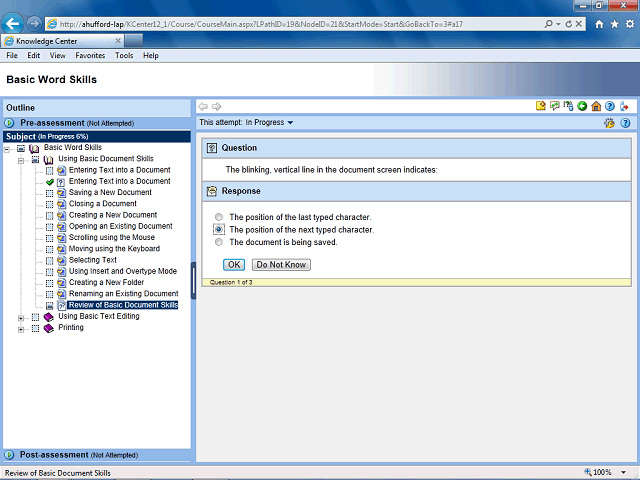Open the Renaming an Existing Document lesson
This screenshot has width=640, height=480.
click(x=123, y=294)
